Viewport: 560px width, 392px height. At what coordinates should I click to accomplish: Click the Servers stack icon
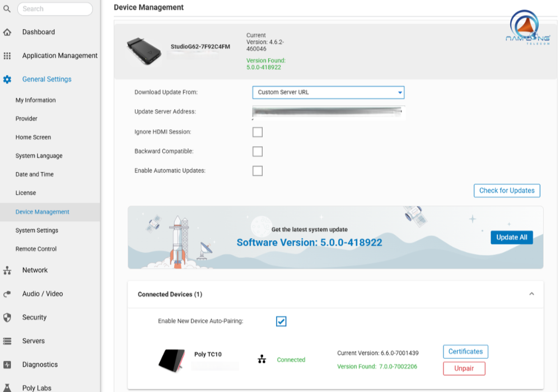click(7, 341)
